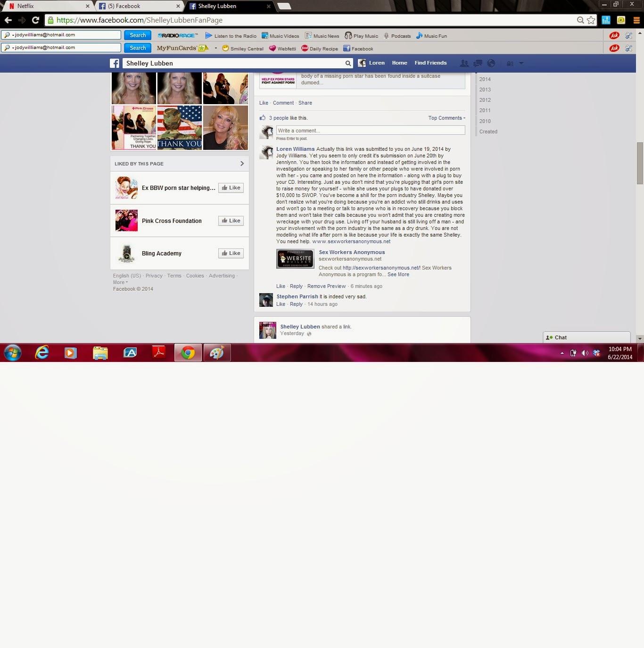Screen dimensions: 644x648
Task: Expand the MyFunCards dropdown arrow
Action: [216, 48]
